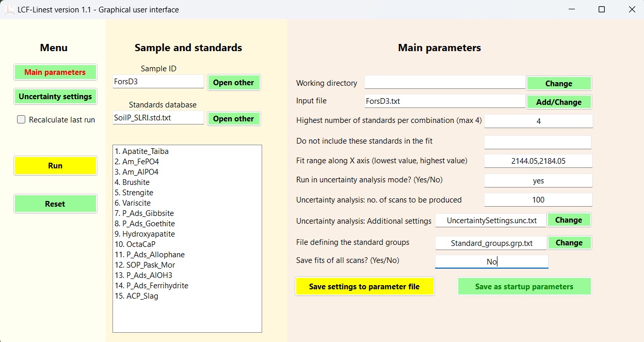
Task: Open the Main parameters menu section
Action: coord(55,72)
